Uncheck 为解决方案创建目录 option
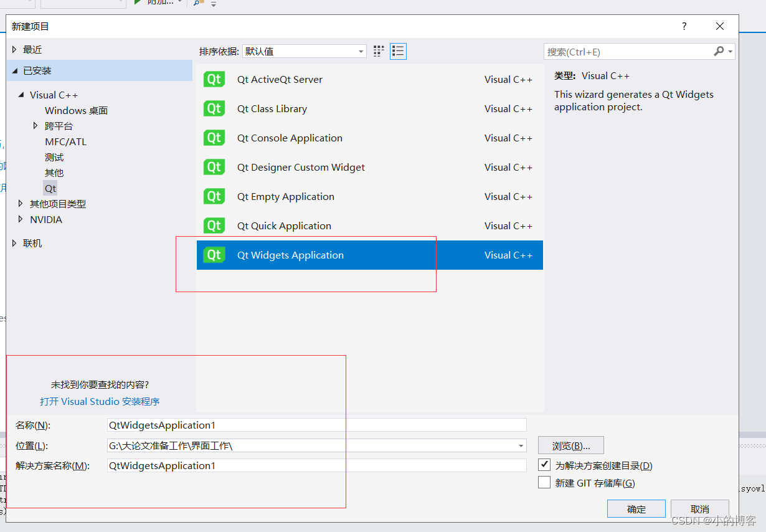Viewport: 766px width, 532px height. tap(544, 464)
